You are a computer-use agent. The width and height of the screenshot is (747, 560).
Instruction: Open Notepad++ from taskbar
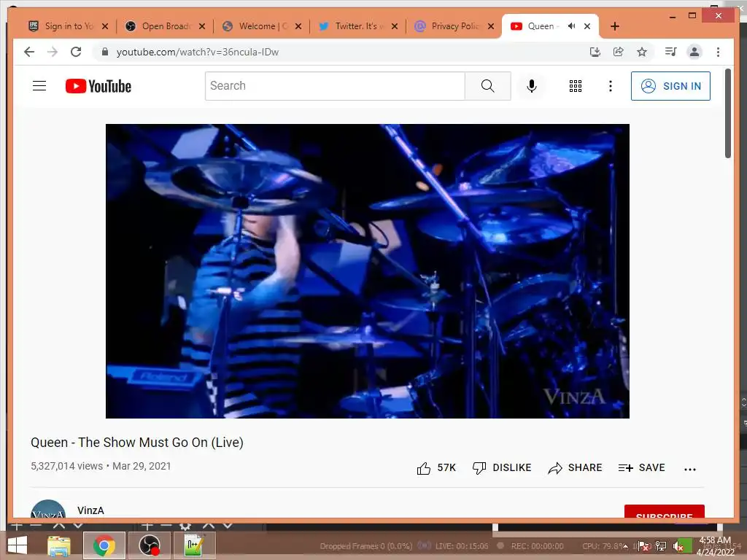pyautogui.click(x=194, y=545)
